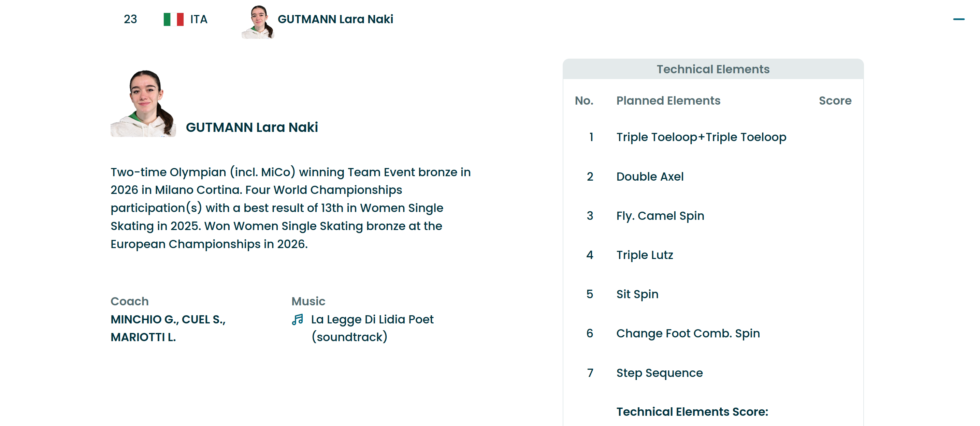Image resolution: width=980 pixels, height=426 pixels.
Task: Click the Italian flag icon
Action: click(173, 19)
